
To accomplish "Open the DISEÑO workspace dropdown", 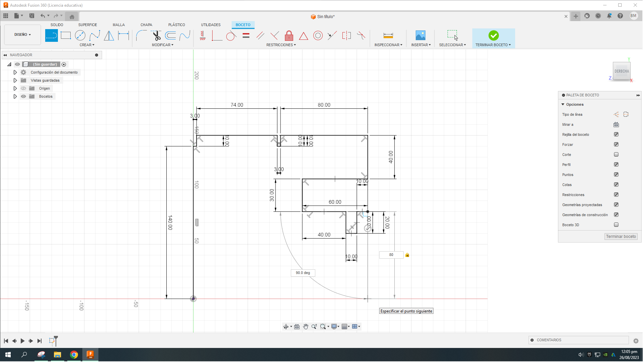I will (22, 35).
